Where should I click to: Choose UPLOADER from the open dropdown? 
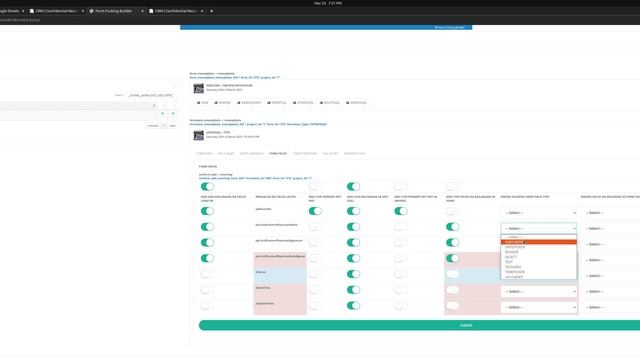(x=539, y=277)
